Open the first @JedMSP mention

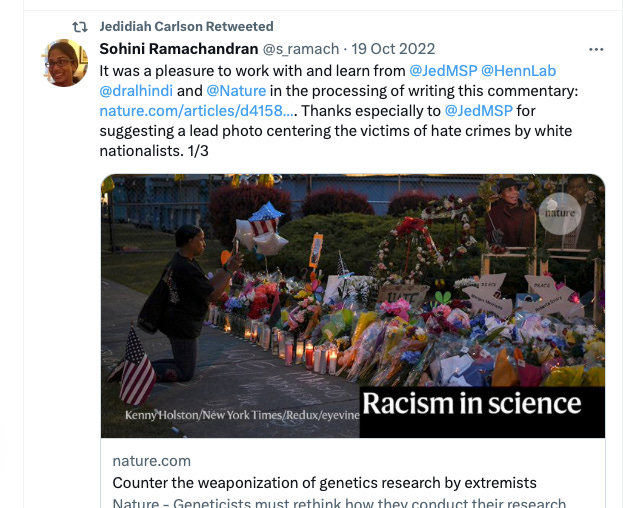coord(443,71)
